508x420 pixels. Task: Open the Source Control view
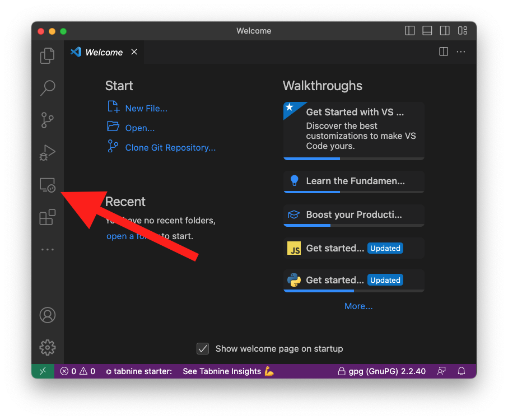click(x=48, y=120)
